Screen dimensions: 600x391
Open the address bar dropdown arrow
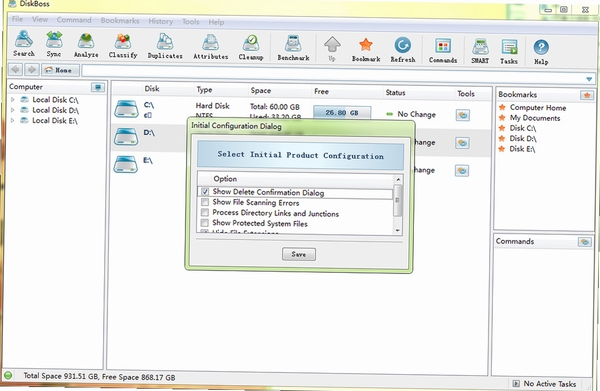(589, 79)
